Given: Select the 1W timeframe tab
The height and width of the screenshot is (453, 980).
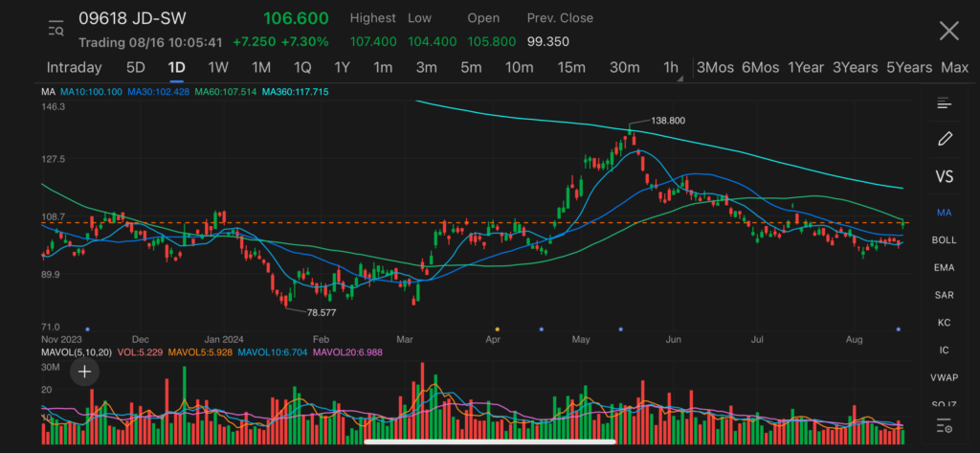Looking at the screenshot, I should tap(218, 67).
